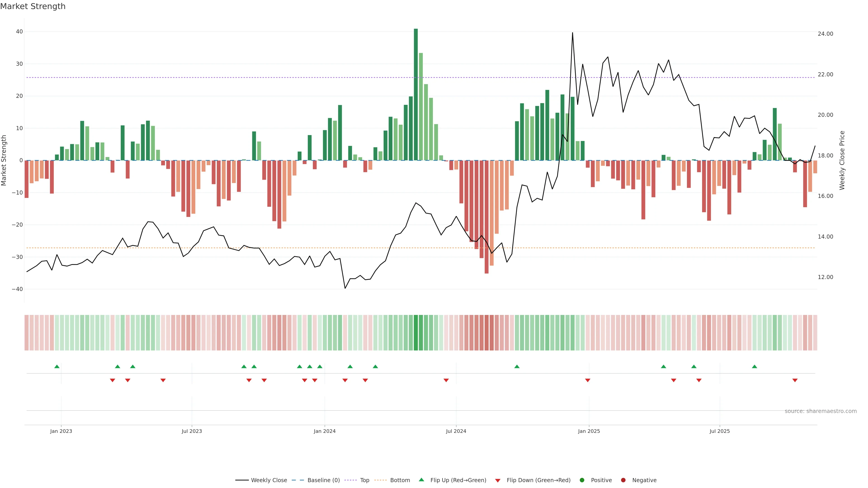Screen dimensions: 868x488
Task: Click the last Flip Down marker on the right
Action: [795, 380]
